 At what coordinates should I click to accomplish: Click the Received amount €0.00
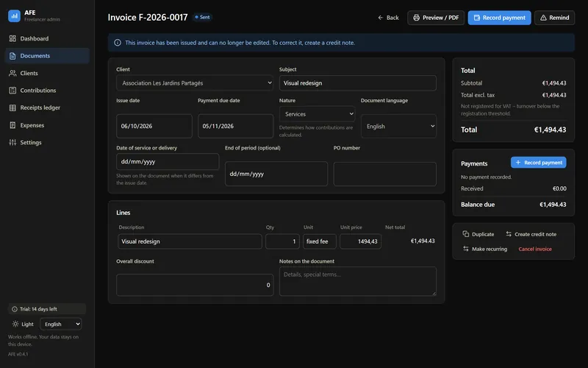tap(559, 188)
